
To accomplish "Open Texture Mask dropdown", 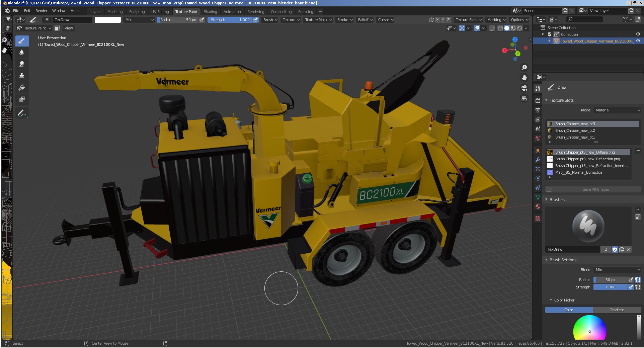I will point(318,20).
